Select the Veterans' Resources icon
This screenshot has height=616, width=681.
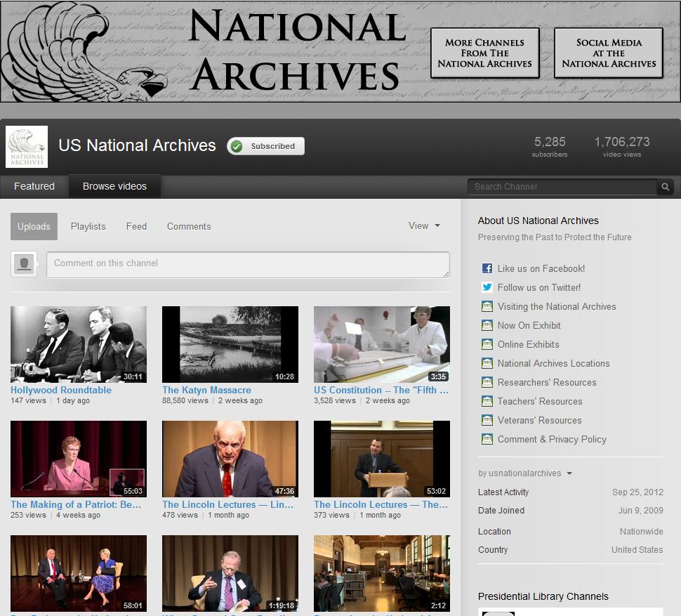[x=487, y=420]
